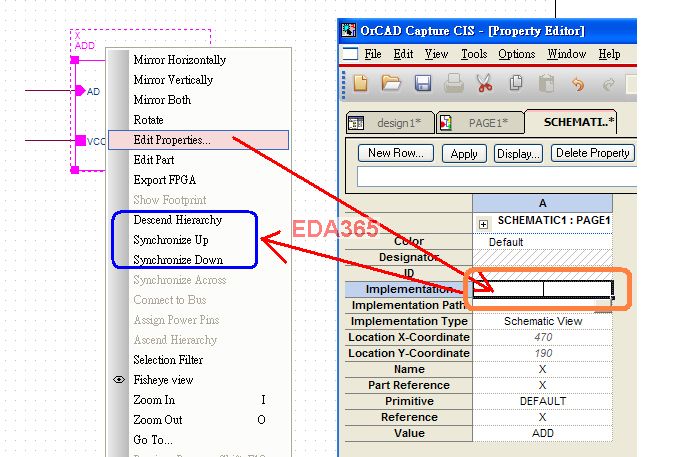The height and width of the screenshot is (457, 673).
Task: Click the Display... button
Action: point(518,154)
